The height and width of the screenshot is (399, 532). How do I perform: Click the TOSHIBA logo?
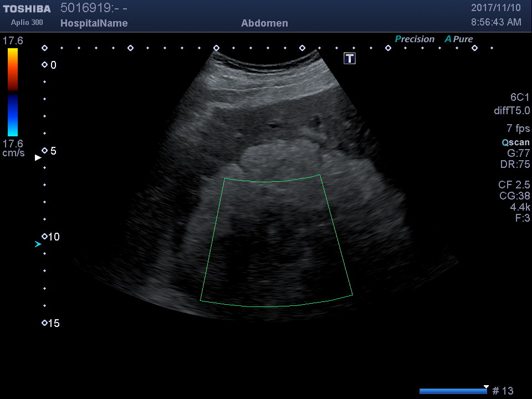tap(27, 9)
